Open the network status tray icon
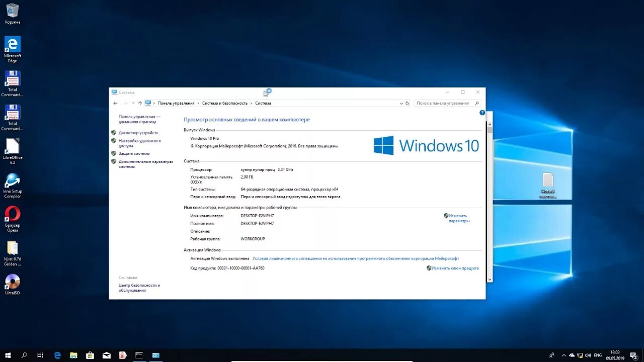The height and width of the screenshot is (362, 644). (x=579, y=355)
